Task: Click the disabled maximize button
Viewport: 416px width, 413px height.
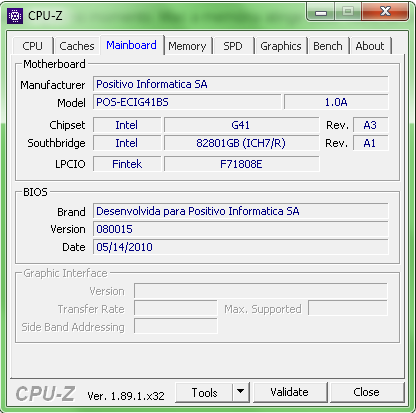Action: 348,12
